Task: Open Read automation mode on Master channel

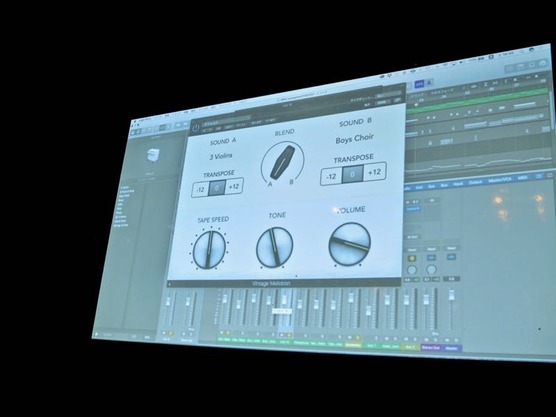Action: tap(451, 248)
